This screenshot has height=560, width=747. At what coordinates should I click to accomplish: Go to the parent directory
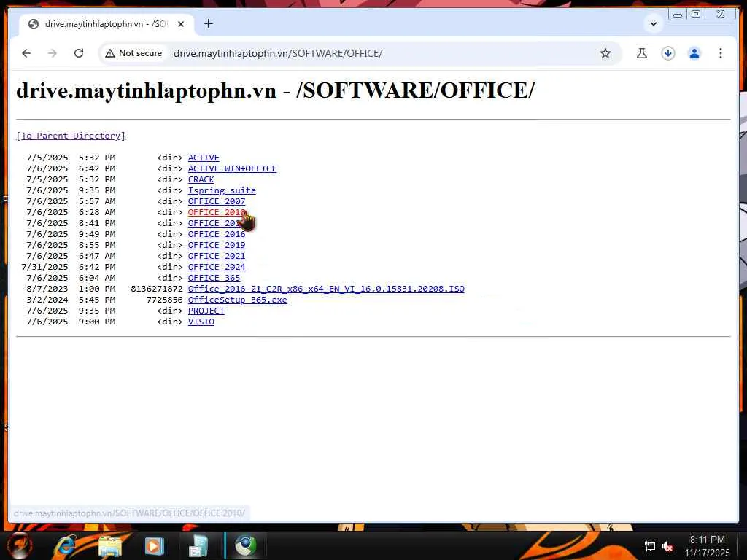71,136
